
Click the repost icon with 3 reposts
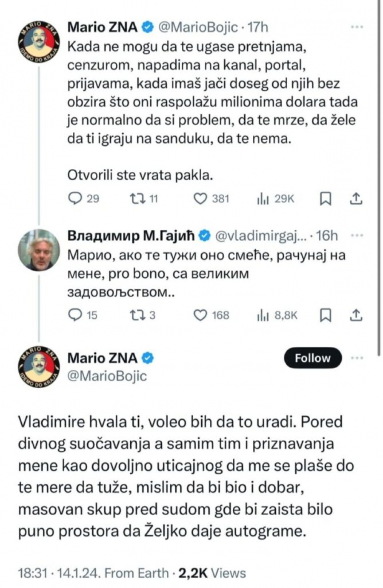(x=137, y=315)
